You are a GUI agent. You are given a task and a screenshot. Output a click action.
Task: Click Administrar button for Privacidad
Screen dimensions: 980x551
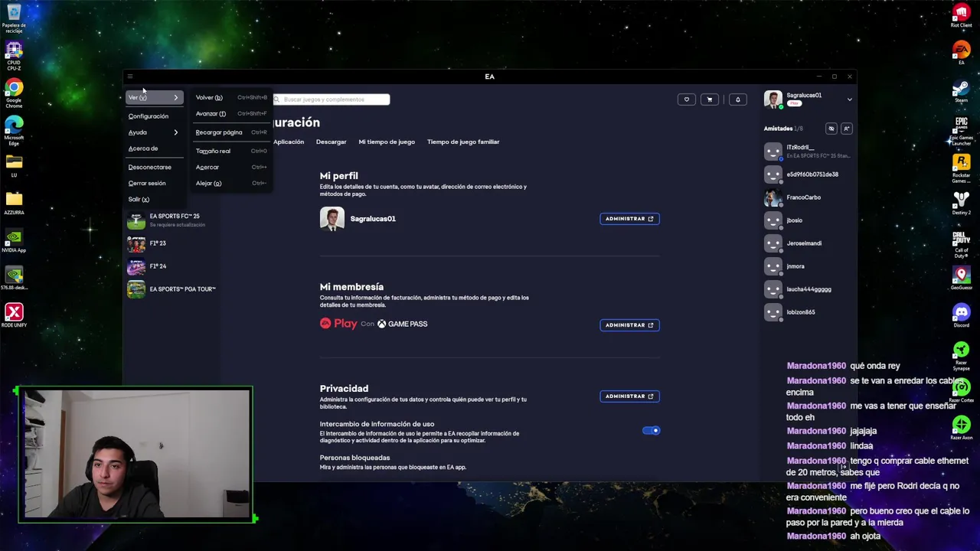pyautogui.click(x=629, y=396)
